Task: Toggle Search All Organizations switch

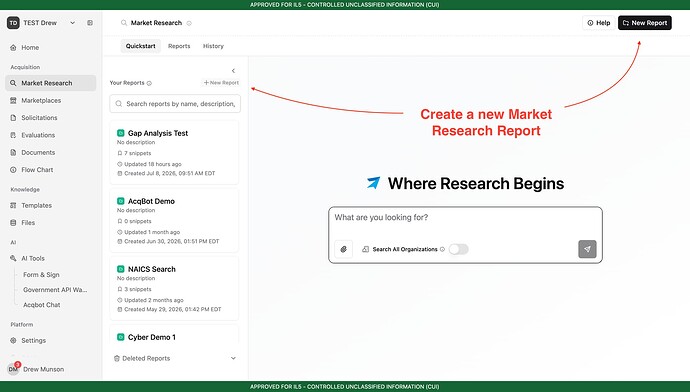Action: coord(459,249)
